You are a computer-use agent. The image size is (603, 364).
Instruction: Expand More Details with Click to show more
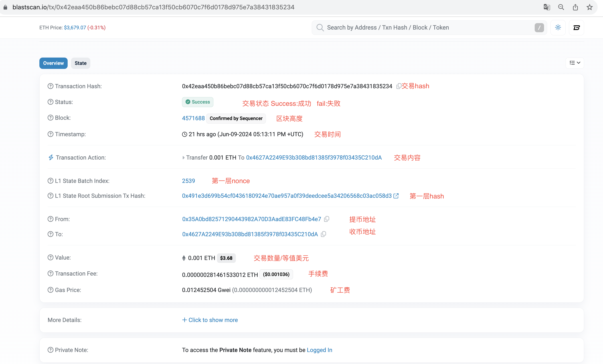[x=210, y=320]
